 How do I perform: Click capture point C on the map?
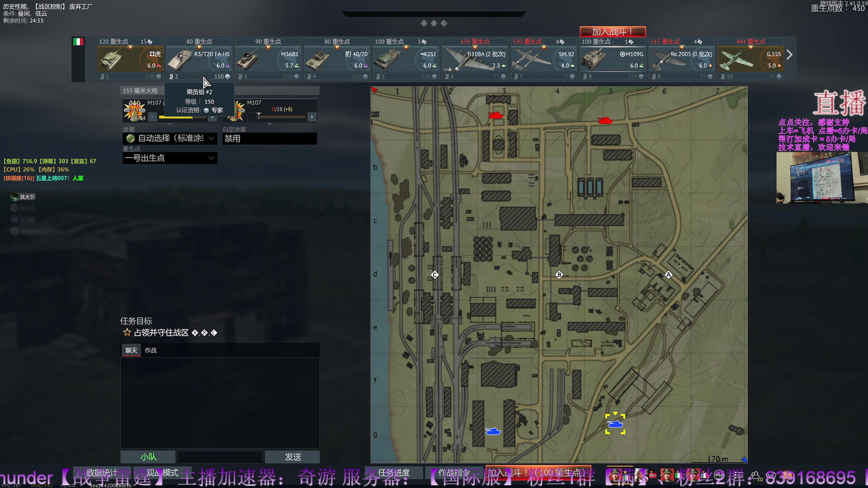435,274
